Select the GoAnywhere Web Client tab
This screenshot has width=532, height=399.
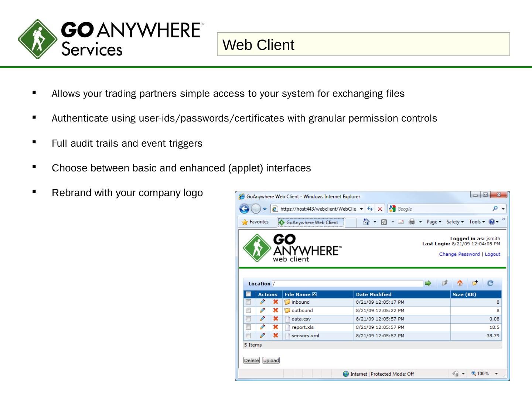tap(311, 222)
